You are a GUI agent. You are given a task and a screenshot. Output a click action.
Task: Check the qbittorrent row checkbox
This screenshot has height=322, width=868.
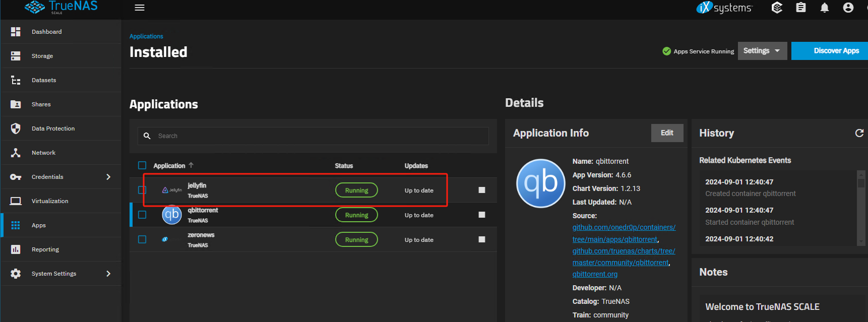(x=142, y=215)
